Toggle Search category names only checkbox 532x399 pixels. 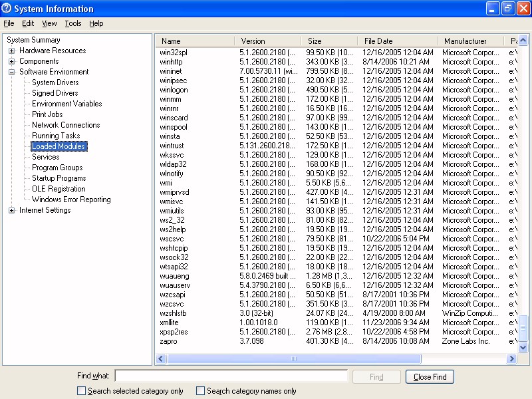tap(201, 391)
